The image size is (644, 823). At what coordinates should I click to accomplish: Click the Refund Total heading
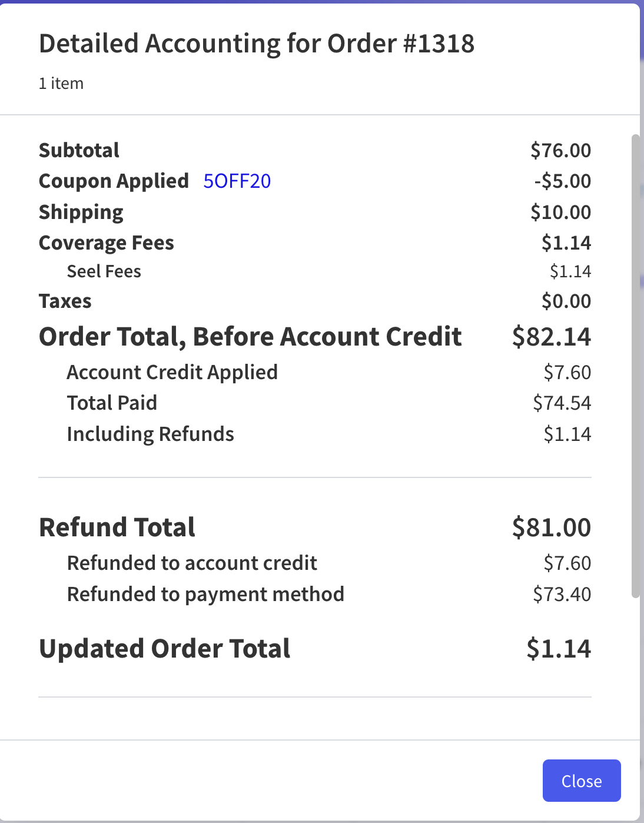[117, 527]
